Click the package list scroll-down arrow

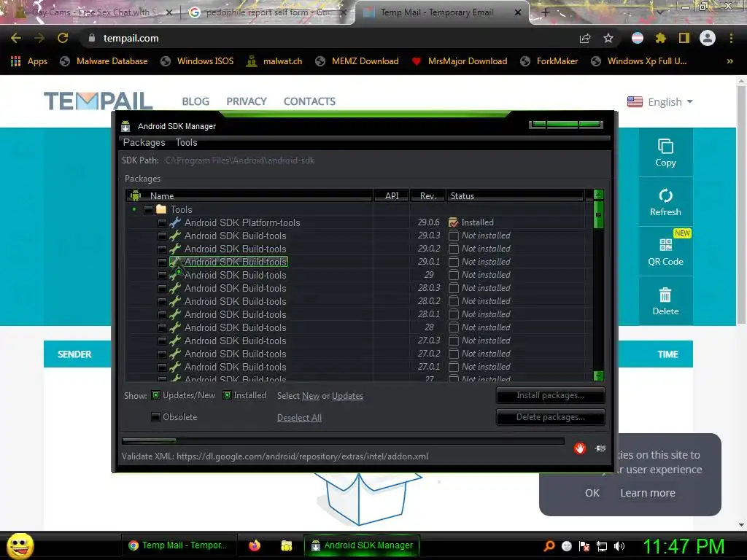pos(599,376)
